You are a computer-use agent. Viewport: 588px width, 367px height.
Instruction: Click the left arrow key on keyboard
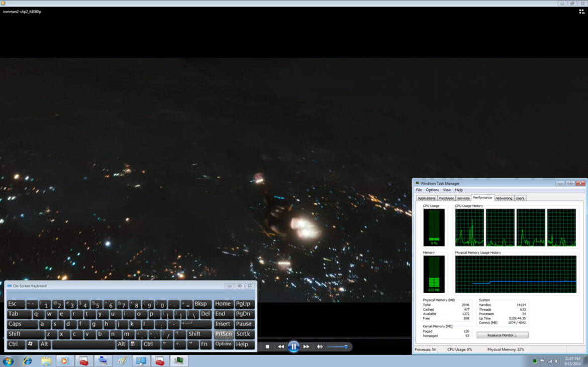(x=166, y=344)
